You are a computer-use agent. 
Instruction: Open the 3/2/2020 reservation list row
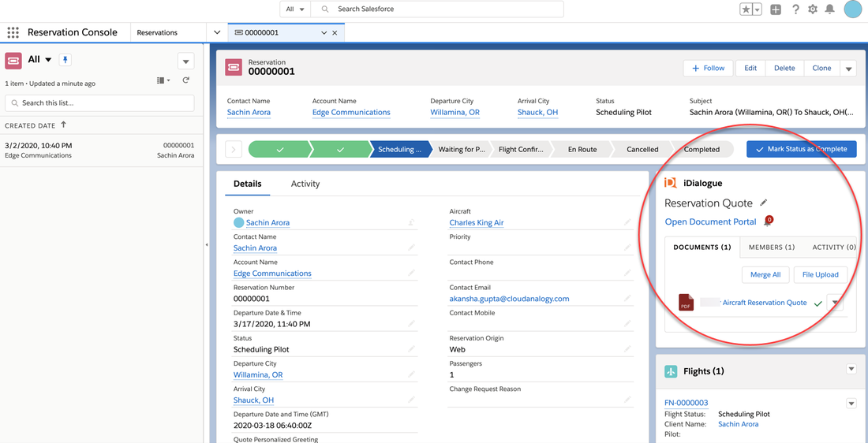click(99, 151)
